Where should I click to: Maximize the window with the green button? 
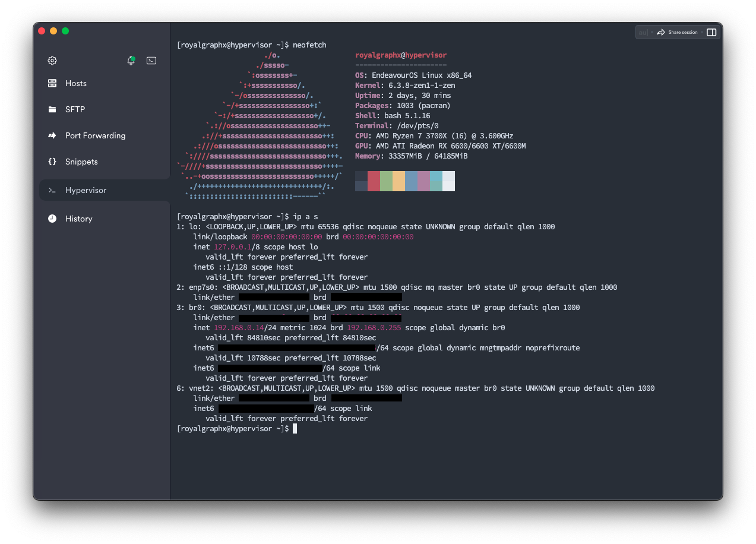click(65, 31)
